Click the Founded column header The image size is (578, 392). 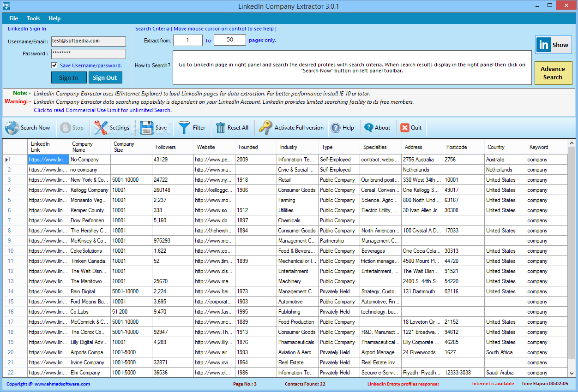click(x=256, y=147)
